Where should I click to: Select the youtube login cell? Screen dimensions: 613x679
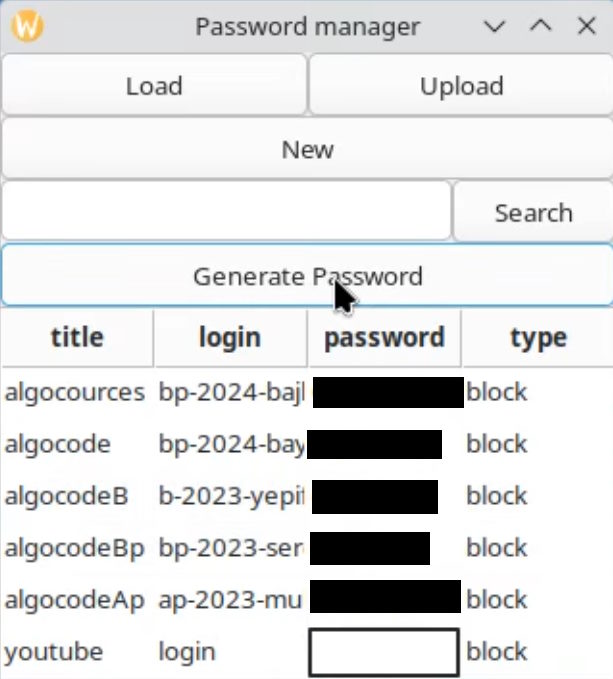coord(187,652)
